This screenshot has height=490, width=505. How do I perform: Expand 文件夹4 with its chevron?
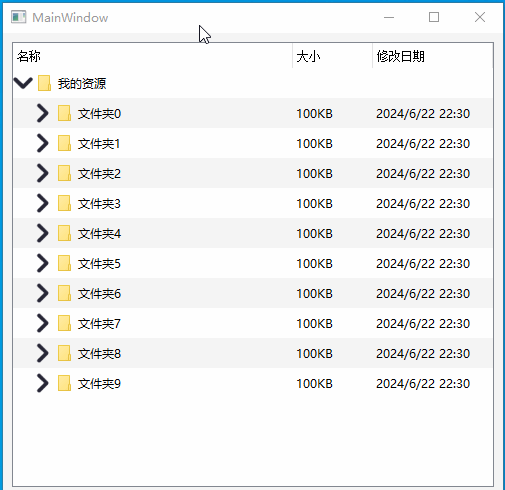(42, 233)
